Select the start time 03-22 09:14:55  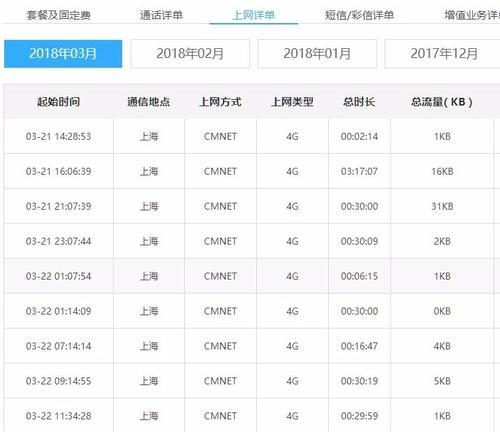(58, 381)
